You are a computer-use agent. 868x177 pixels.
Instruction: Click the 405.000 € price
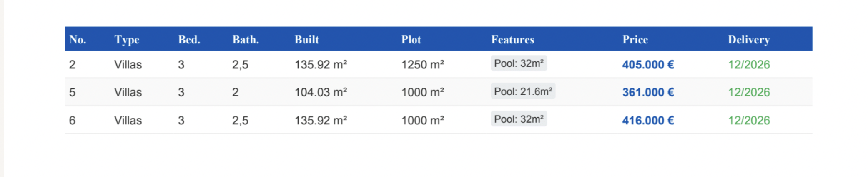point(648,65)
